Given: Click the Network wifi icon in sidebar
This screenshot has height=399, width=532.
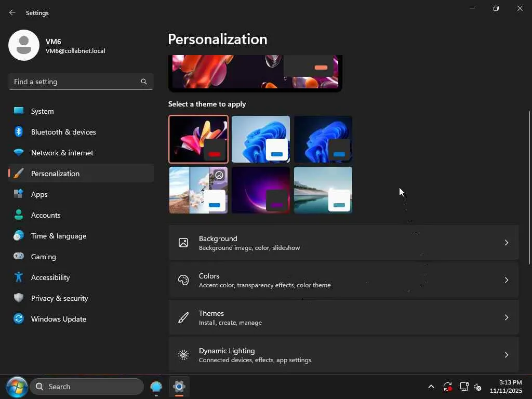Looking at the screenshot, I should pyautogui.click(x=19, y=152).
